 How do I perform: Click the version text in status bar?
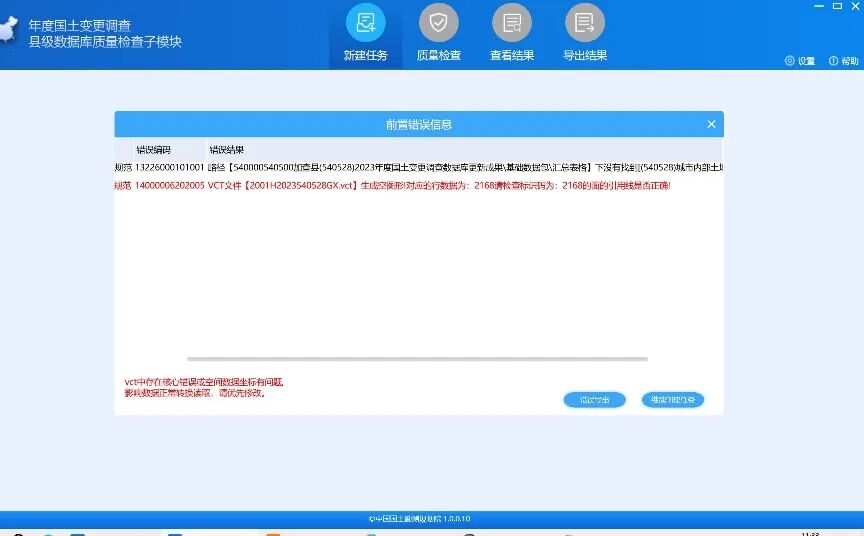coord(419,519)
